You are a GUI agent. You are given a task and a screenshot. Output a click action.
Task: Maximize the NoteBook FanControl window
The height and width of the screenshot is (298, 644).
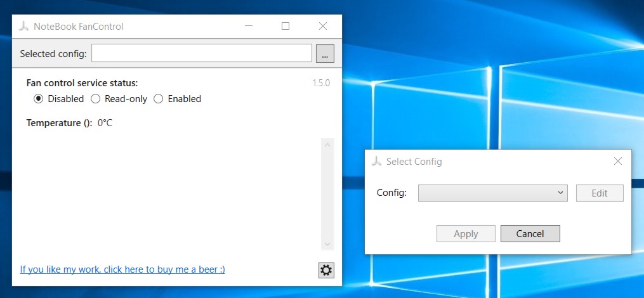point(286,26)
